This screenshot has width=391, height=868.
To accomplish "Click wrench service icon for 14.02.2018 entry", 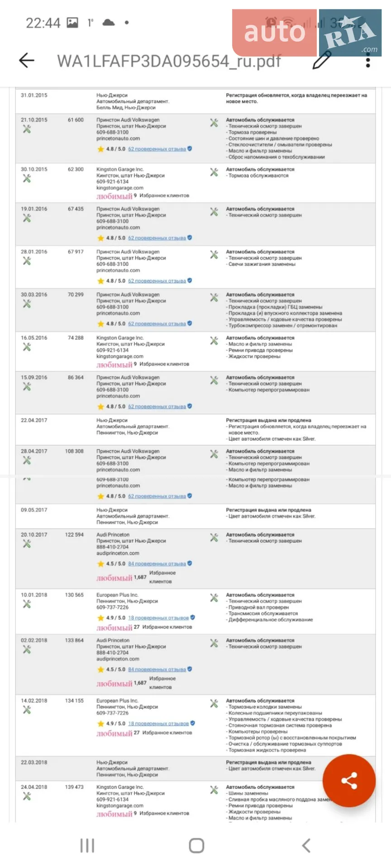I will [x=27, y=710].
